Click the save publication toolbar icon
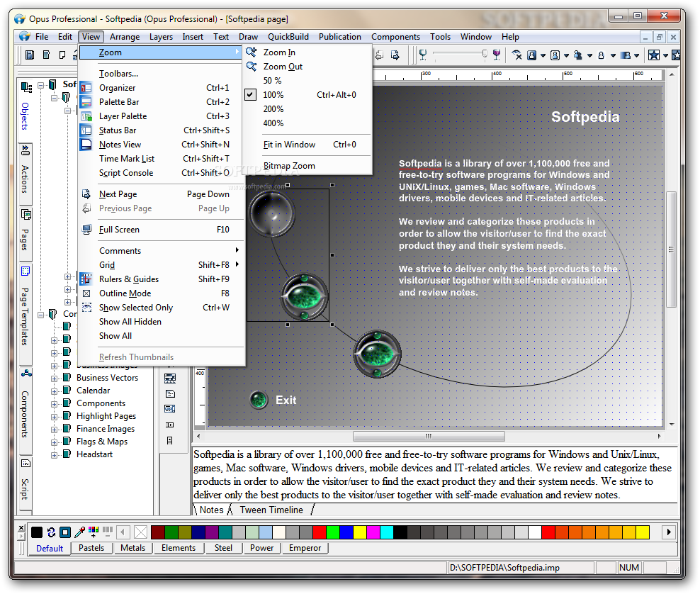The height and width of the screenshot is (594, 700). coord(30,55)
